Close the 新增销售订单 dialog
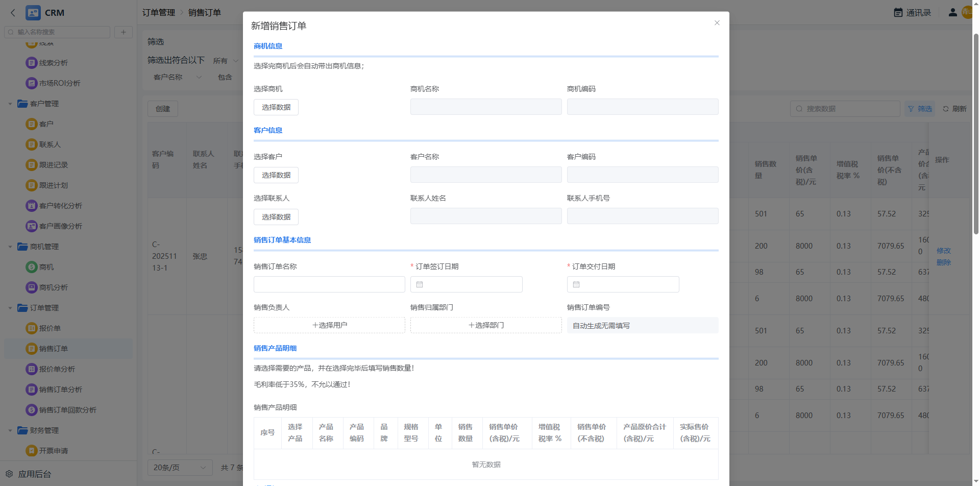 tap(717, 23)
